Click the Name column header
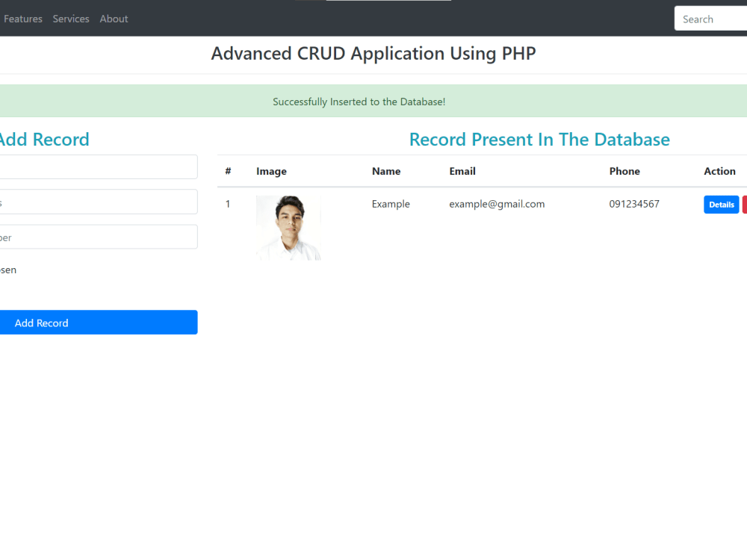This screenshot has height=560, width=747. pos(386,171)
